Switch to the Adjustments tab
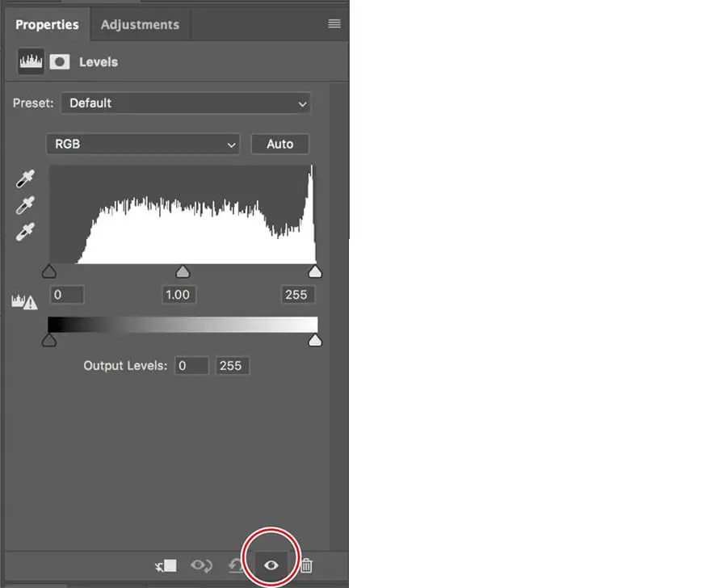Screen dimensions: 727x588 pyautogui.click(x=140, y=24)
